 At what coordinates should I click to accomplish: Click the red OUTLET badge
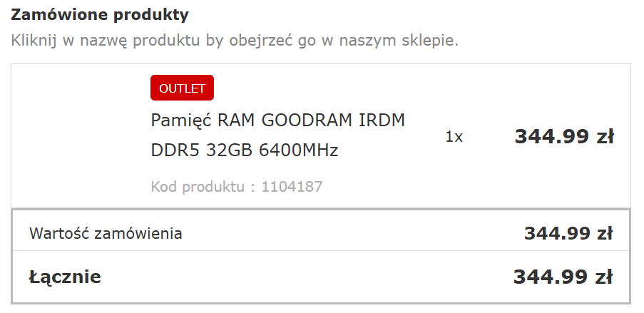click(182, 88)
